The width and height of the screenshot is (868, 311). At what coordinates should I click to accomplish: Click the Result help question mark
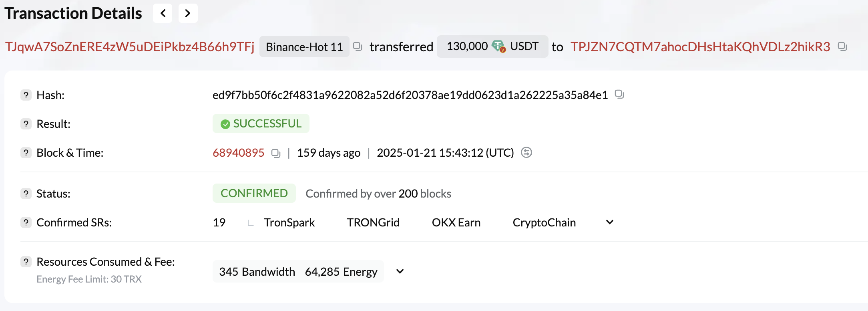coord(26,124)
